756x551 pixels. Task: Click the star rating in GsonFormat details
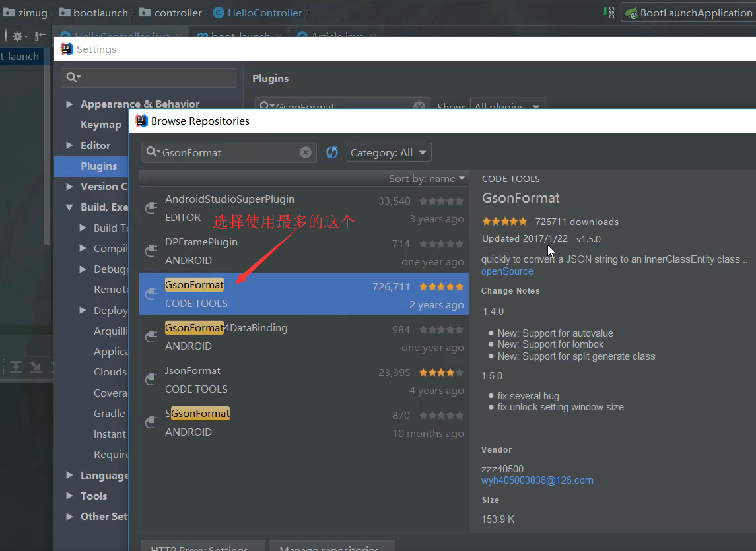point(504,222)
